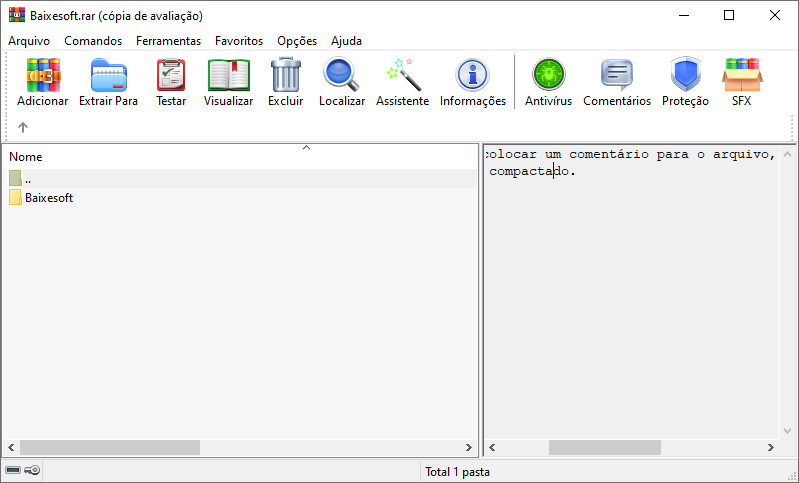Open the Localizar search tool
This screenshot has height=483, width=799.
click(341, 82)
